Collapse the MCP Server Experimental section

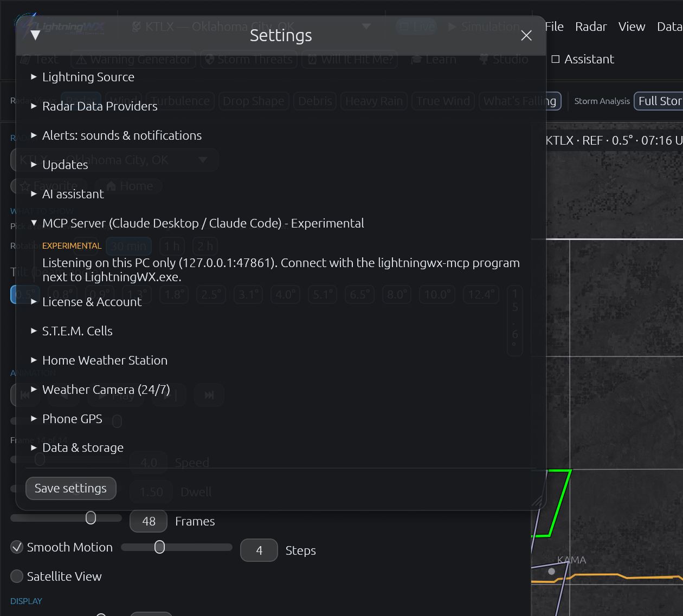pyautogui.click(x=197, y=223)
